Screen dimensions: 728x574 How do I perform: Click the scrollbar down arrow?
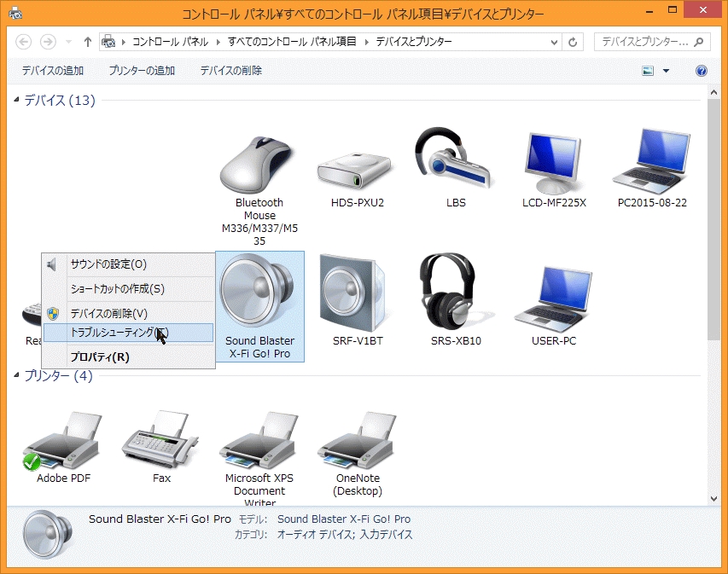(713, 499)
